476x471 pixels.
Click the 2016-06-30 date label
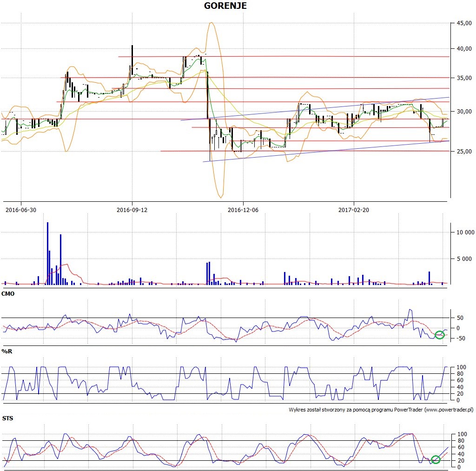[x=21, y=210]
